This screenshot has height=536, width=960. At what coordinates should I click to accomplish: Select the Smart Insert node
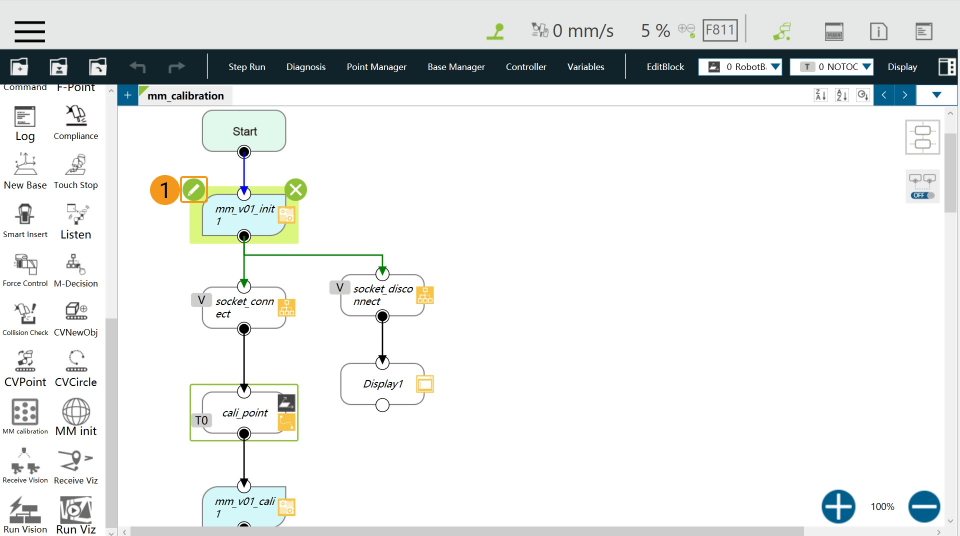click(x=25, y=221)
